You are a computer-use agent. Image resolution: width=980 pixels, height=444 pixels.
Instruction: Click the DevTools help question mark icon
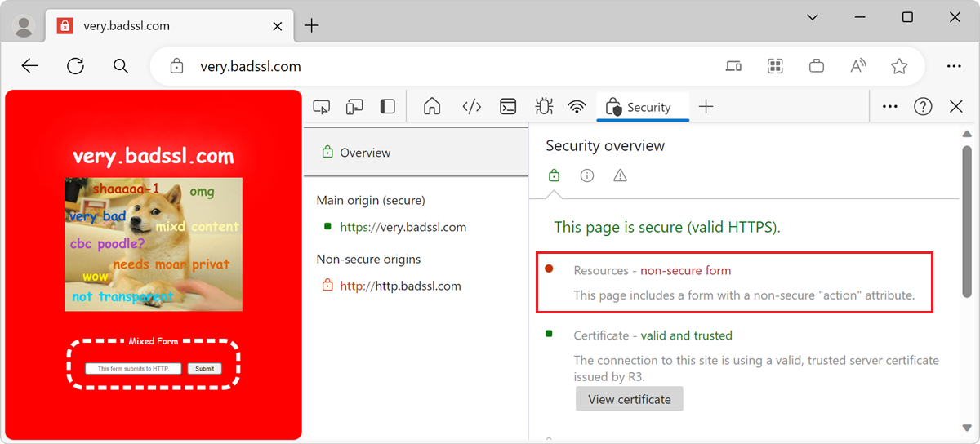pyautogui.click(x=923, y=107)
